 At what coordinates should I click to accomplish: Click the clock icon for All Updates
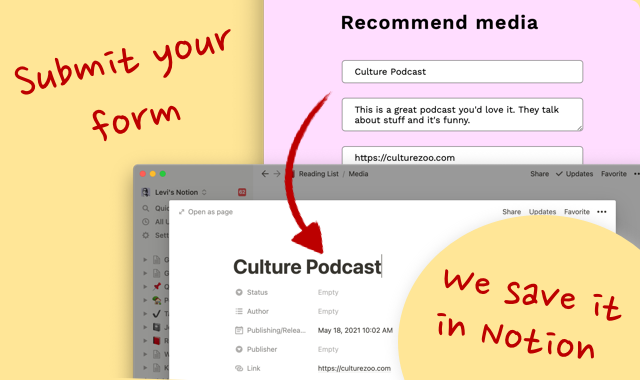(x=146, y=222)
